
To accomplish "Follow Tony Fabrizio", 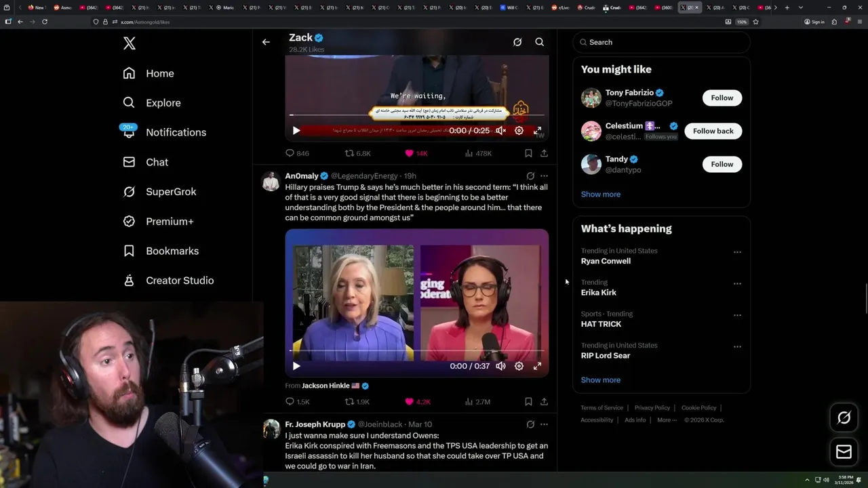I will [722, 98].
